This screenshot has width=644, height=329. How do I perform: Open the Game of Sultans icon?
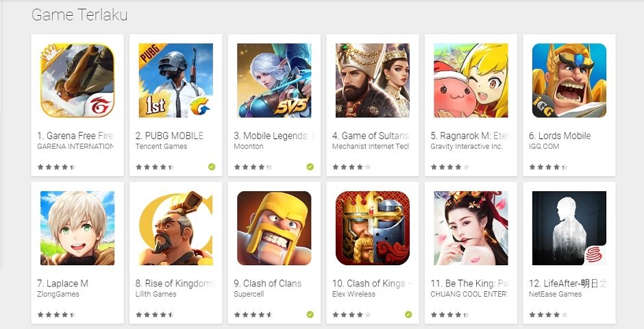pyautogui.click(x=373, y=80)
